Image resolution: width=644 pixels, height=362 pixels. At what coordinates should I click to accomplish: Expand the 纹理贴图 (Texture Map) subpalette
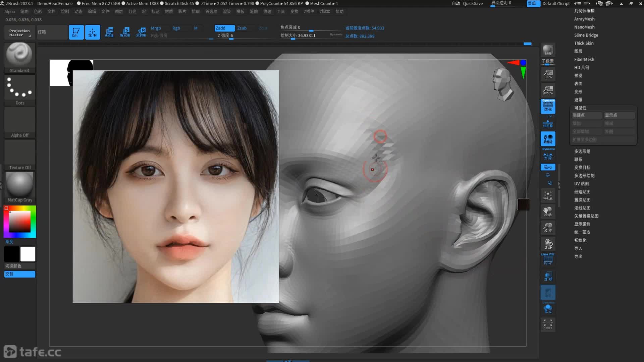582,192
